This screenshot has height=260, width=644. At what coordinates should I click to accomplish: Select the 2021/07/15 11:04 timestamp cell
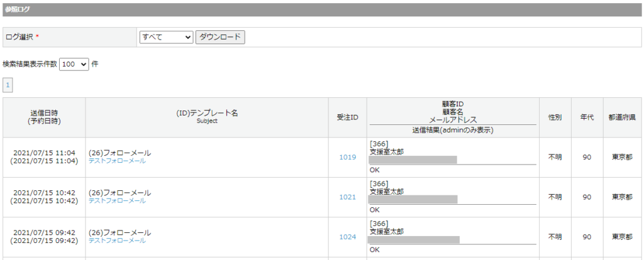(45, 157)
